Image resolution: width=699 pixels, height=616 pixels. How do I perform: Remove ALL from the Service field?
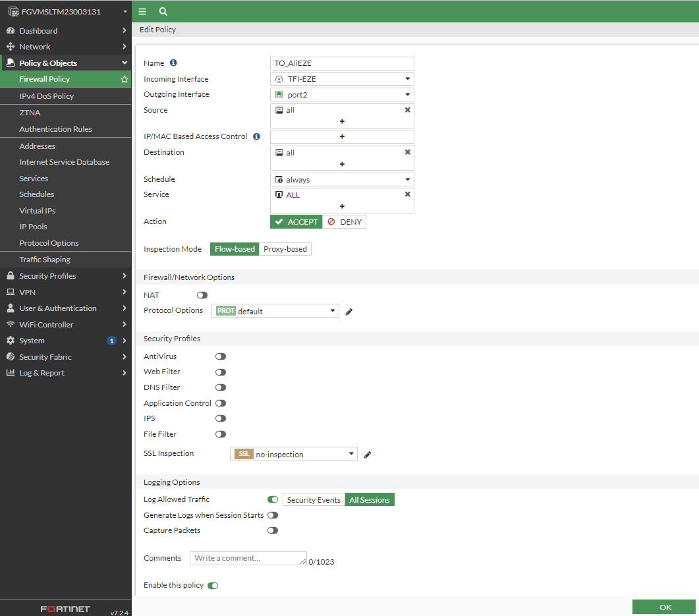tap(407, 194)
